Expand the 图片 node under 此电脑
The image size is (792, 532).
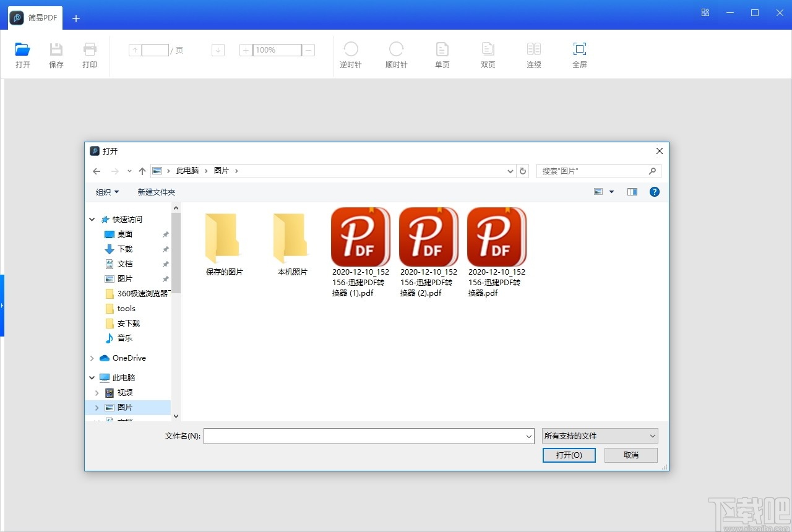coord(97,408)
